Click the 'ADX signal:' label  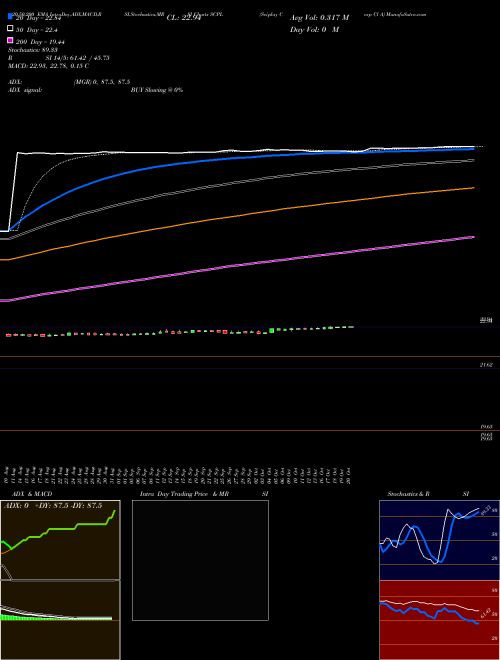[x=25, y=90]
